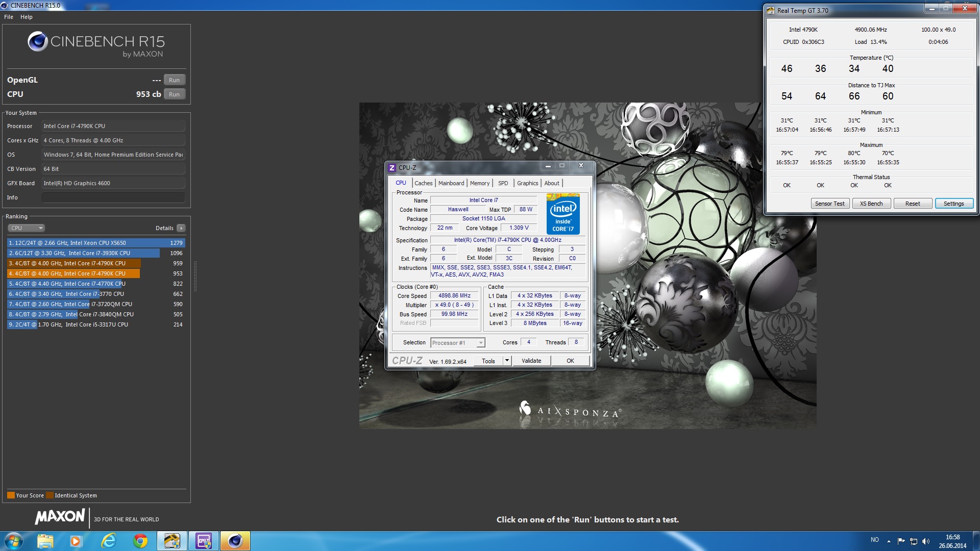The height and width of the screenshot is (551, 980).
Task: Click the Info input field in Cinebench
Action: pos(113,197)
